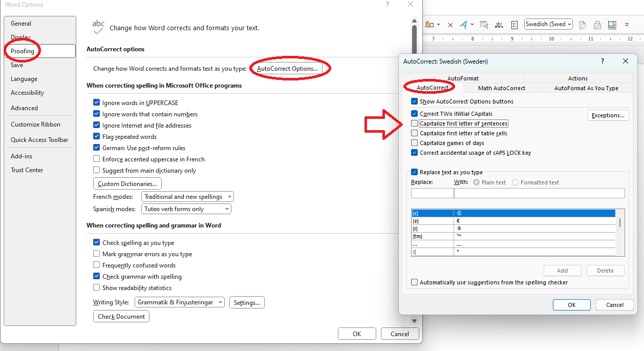Image resolution: width=644 pixels, height=351 pixels.
Task: Click the dotted selection borders icon
Action: [612, 25]
